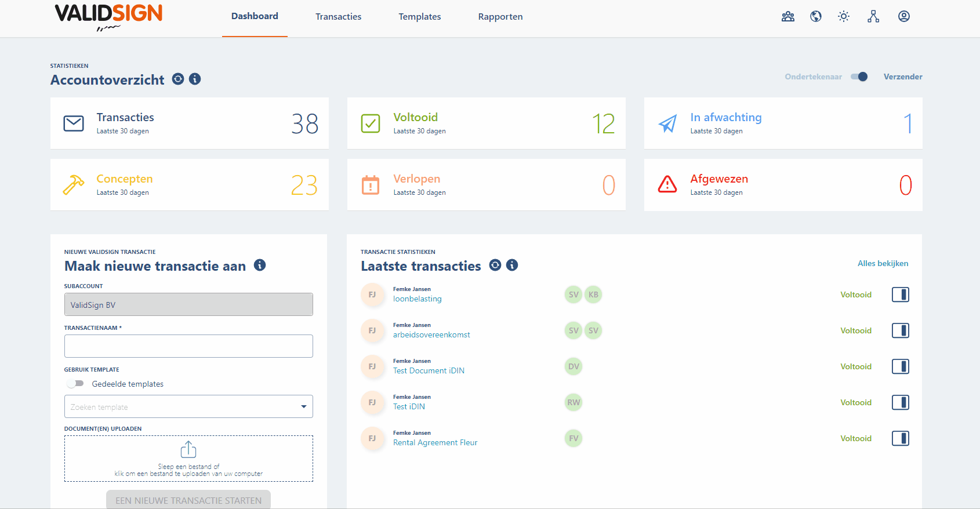Image resolution: width=980 pixels, height=509 pixels.
Task: Go to the Dashboard tab
Action: pyautogui.click(x=255, y=16)
